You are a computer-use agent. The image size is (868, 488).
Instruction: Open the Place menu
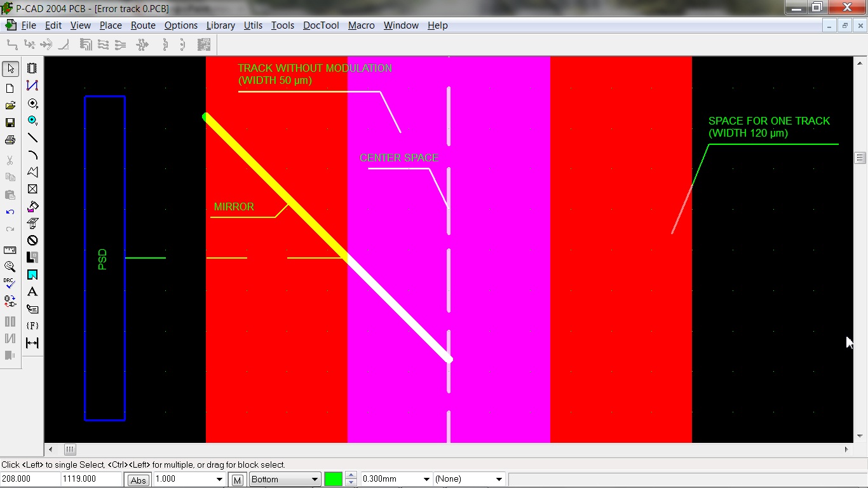111,25
